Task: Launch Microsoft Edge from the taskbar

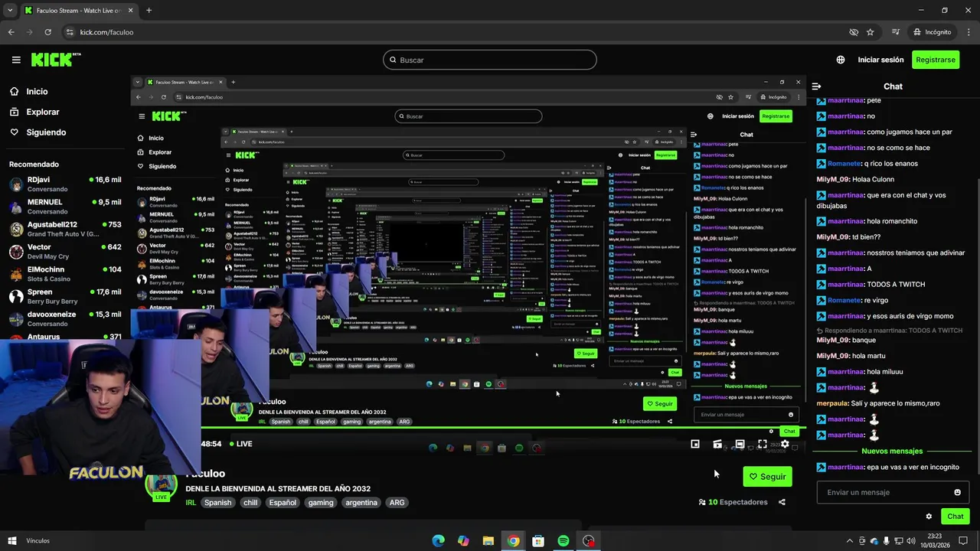Action: tap(438, 541)
